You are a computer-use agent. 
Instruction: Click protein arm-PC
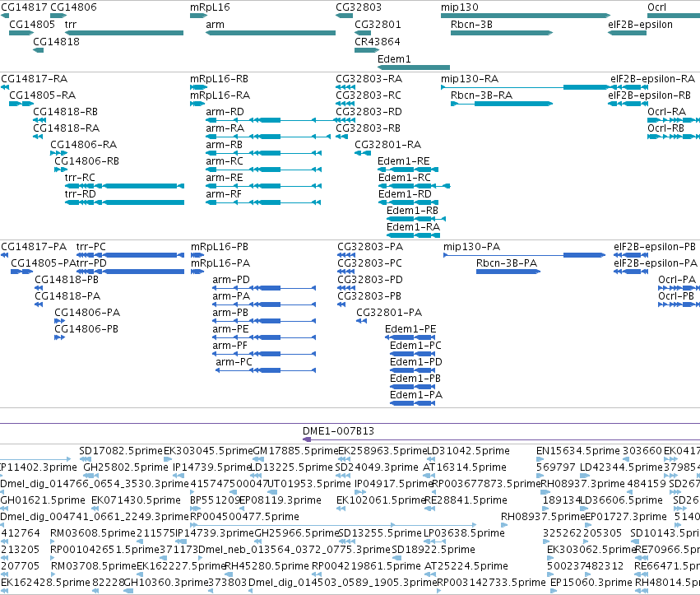coord(266,370)
